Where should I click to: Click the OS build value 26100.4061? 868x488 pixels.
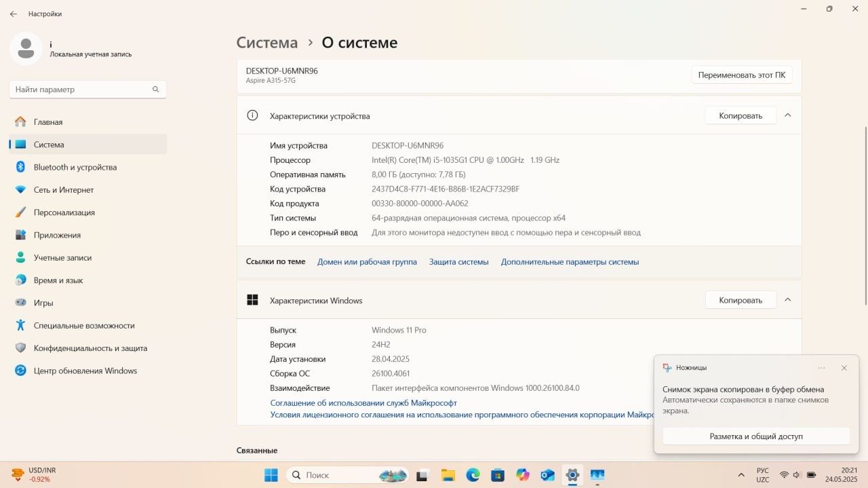391,374
